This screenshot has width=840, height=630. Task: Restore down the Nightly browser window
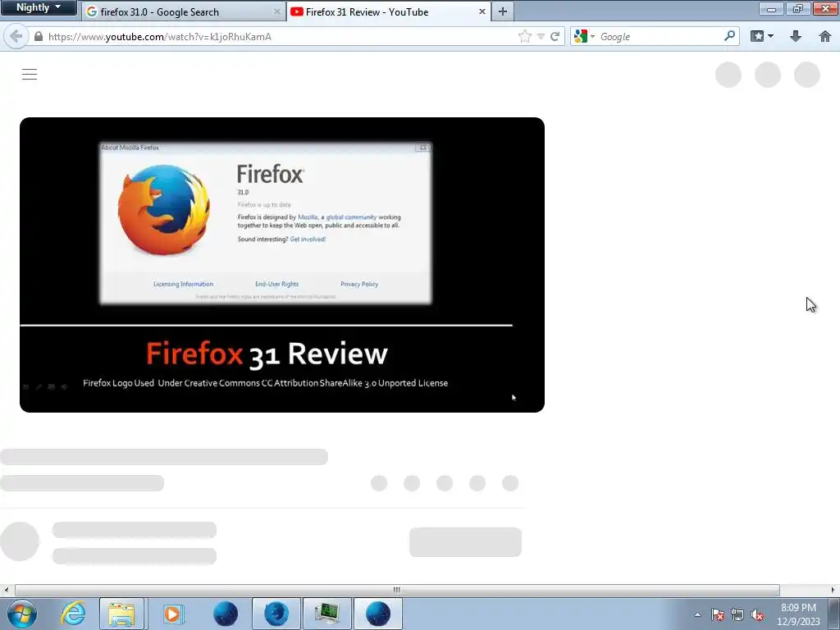coord(798,8)
